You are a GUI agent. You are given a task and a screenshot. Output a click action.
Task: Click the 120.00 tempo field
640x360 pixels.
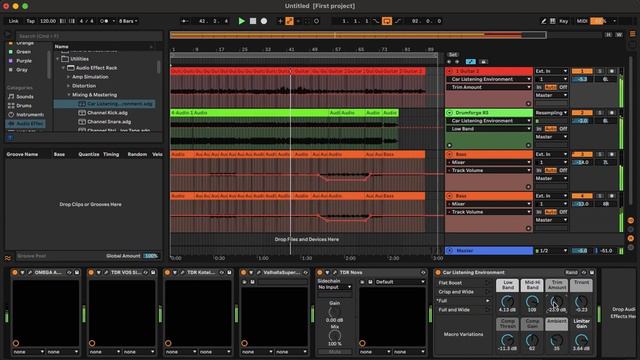tap(48, 21)
